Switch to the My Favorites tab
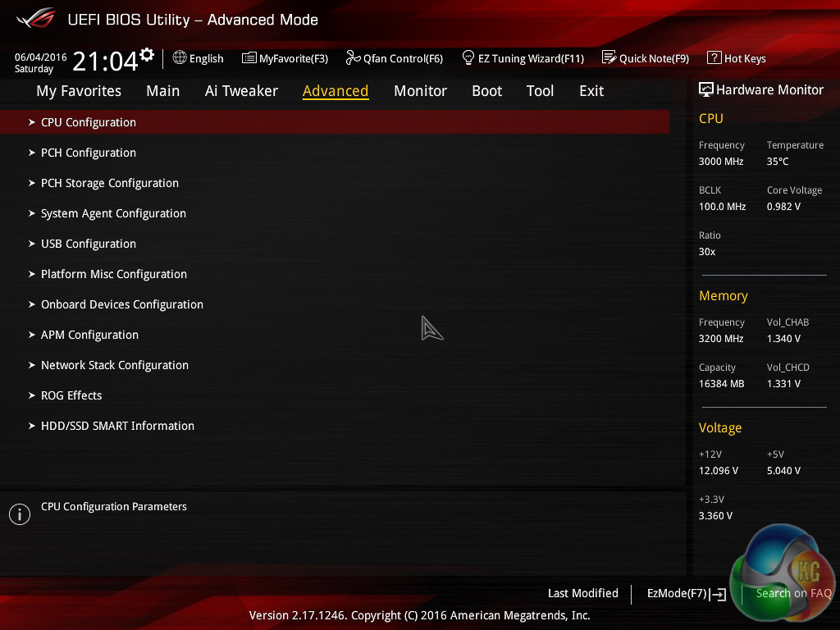Screen dimensions: 840x630 79,91
